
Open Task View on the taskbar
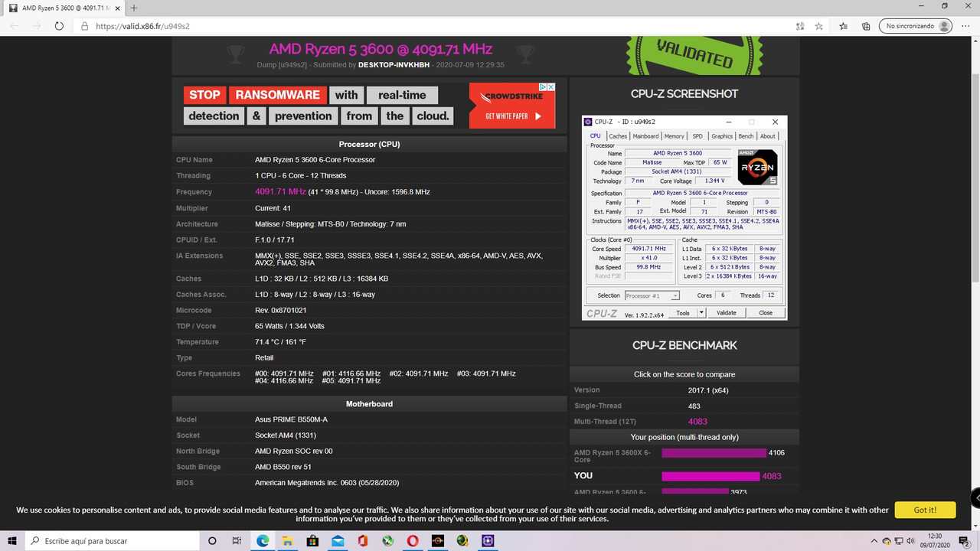(237, 540)
